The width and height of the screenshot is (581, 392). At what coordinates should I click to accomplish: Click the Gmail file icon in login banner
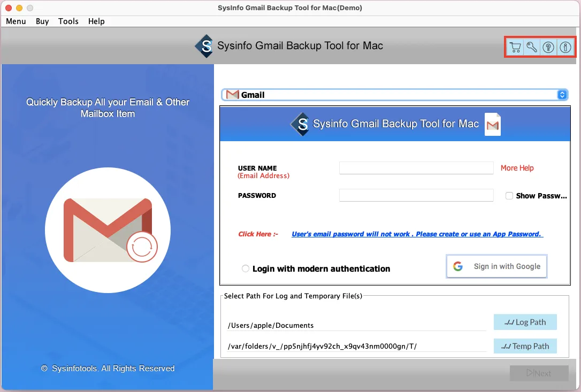point(492,124)
